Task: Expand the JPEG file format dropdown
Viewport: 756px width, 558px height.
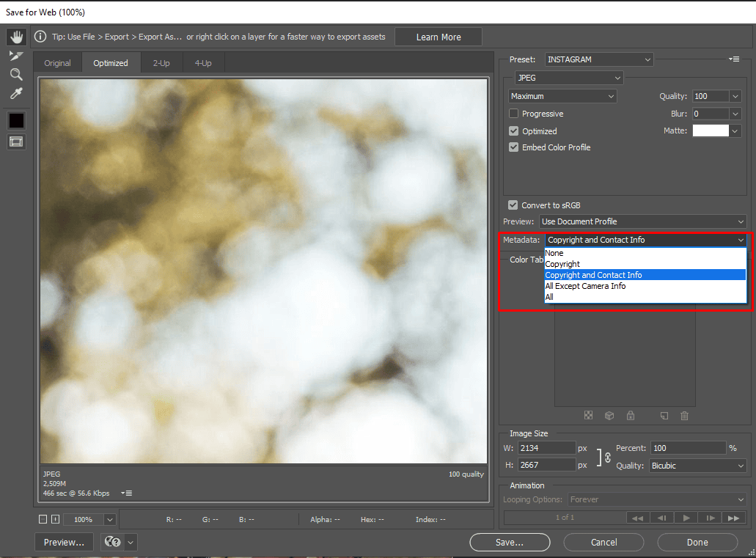Action: coord(569,78)
